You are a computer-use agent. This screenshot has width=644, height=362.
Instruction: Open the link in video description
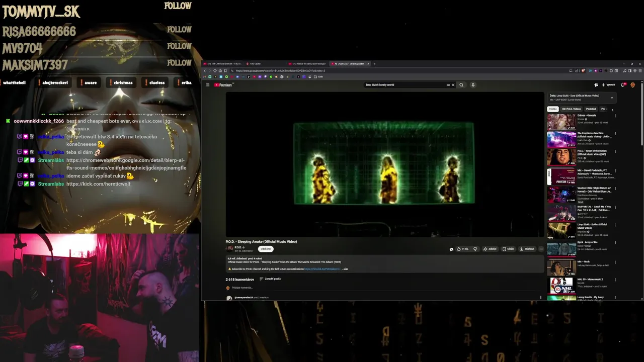coord(322,269)
